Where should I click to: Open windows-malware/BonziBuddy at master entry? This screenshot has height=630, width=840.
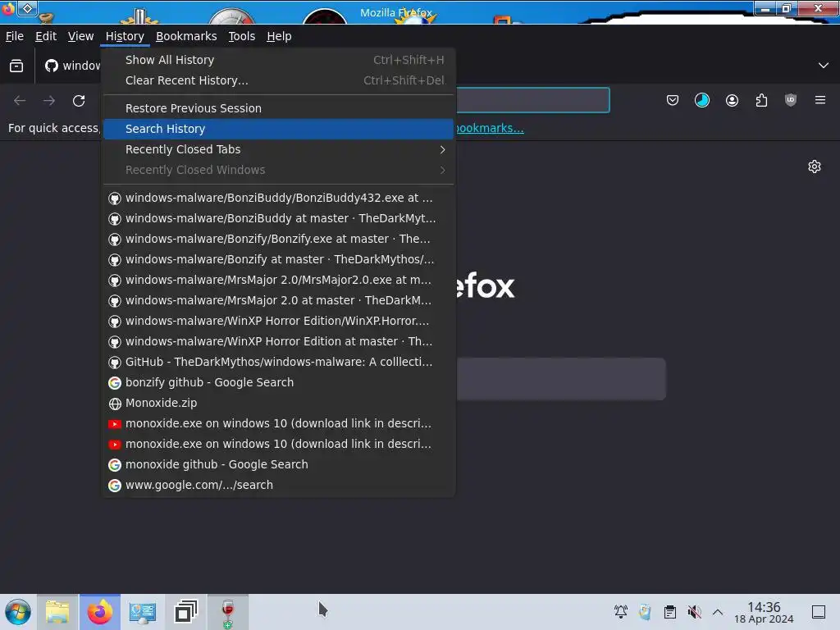click(x=279, y=218)
